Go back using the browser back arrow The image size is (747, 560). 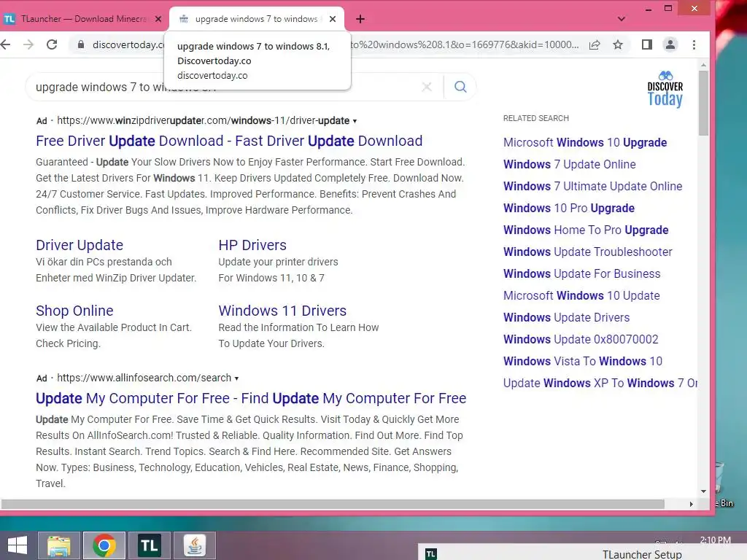click(x=5, y=44)
